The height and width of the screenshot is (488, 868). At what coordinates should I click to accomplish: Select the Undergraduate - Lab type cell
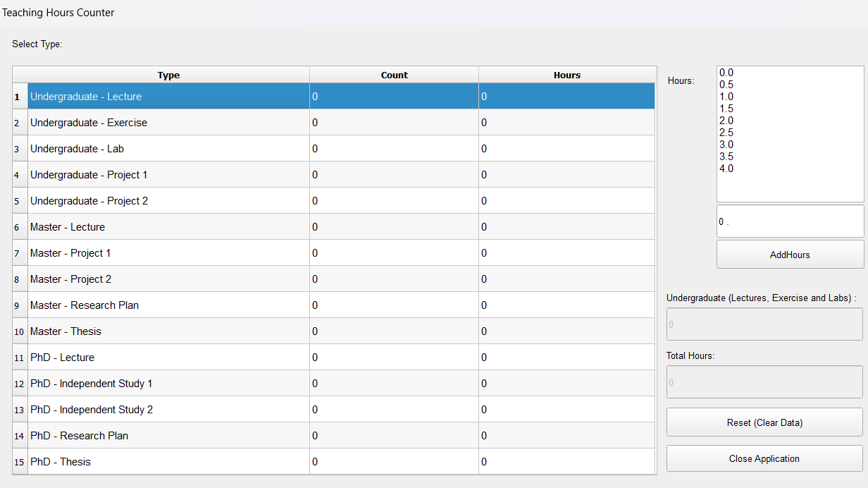coord(168,149)
